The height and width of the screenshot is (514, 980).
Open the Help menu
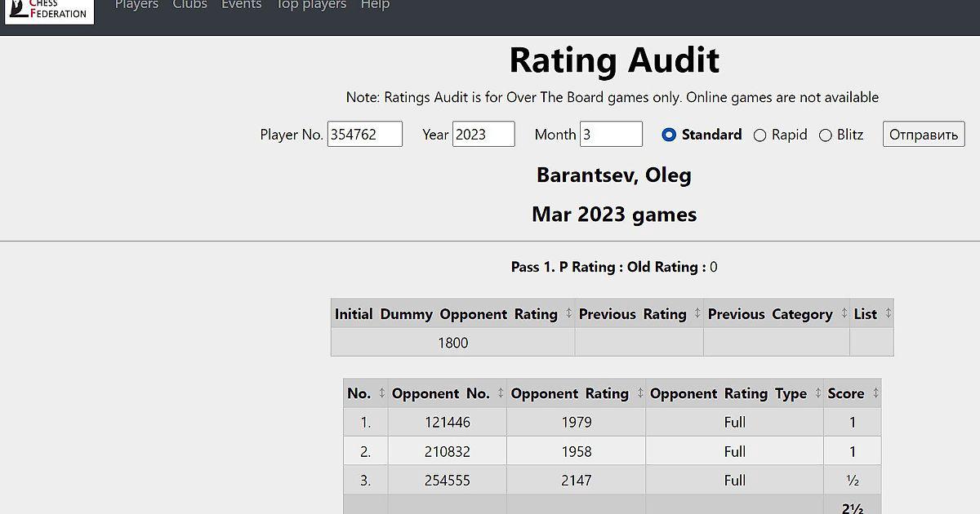coord(375,5)
